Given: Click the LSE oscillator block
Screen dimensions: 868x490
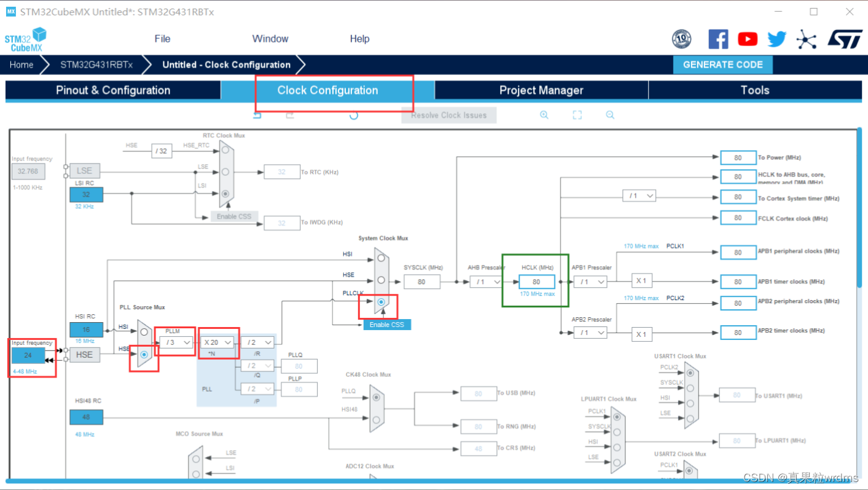Looking at the screenshot, I should 85,171.
